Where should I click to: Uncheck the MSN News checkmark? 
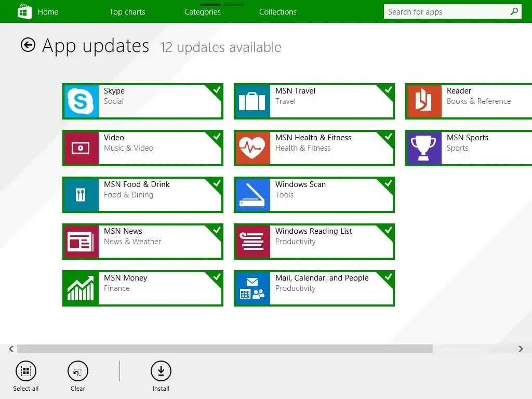pyautogui.click(x=217, y=230)
